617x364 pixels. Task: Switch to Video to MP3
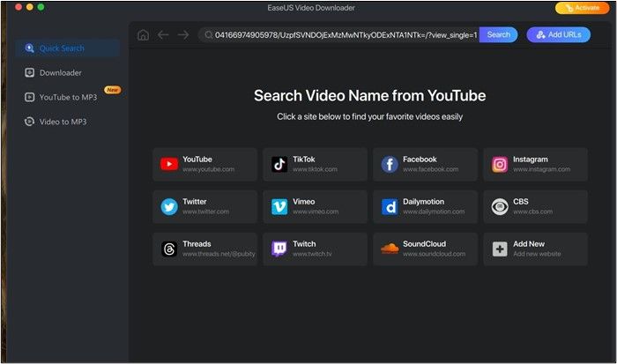63,121
